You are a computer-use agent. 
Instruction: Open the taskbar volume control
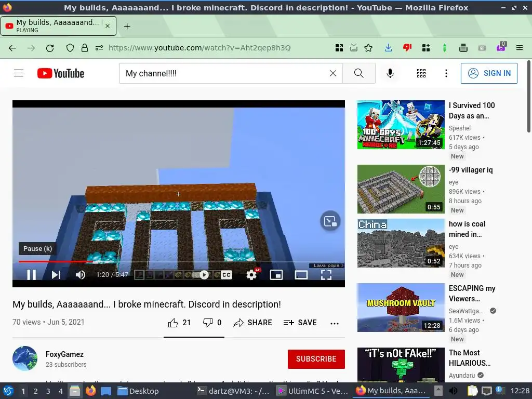coord(453,391)
